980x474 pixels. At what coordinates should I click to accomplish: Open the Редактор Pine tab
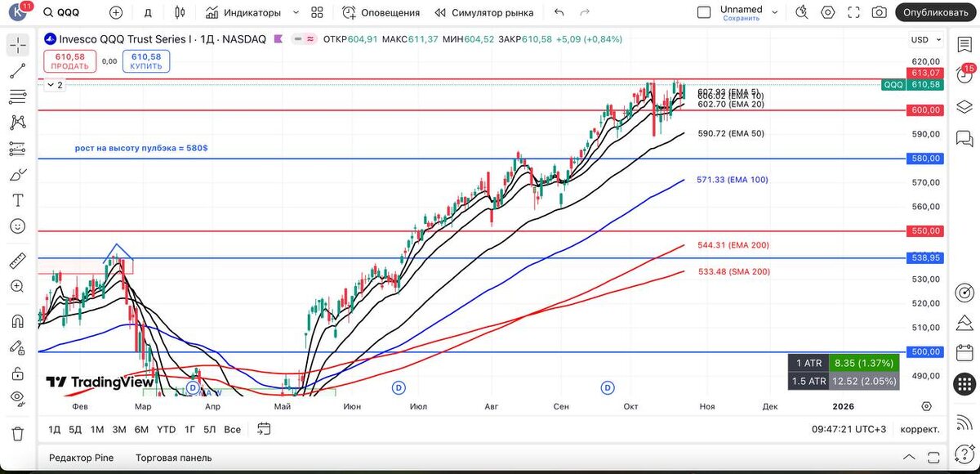pos(81,458)
